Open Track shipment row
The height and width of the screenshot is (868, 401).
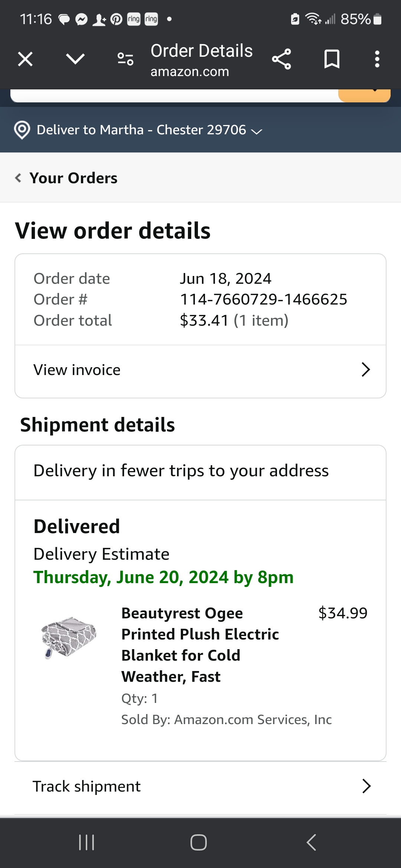pos(200,786)
